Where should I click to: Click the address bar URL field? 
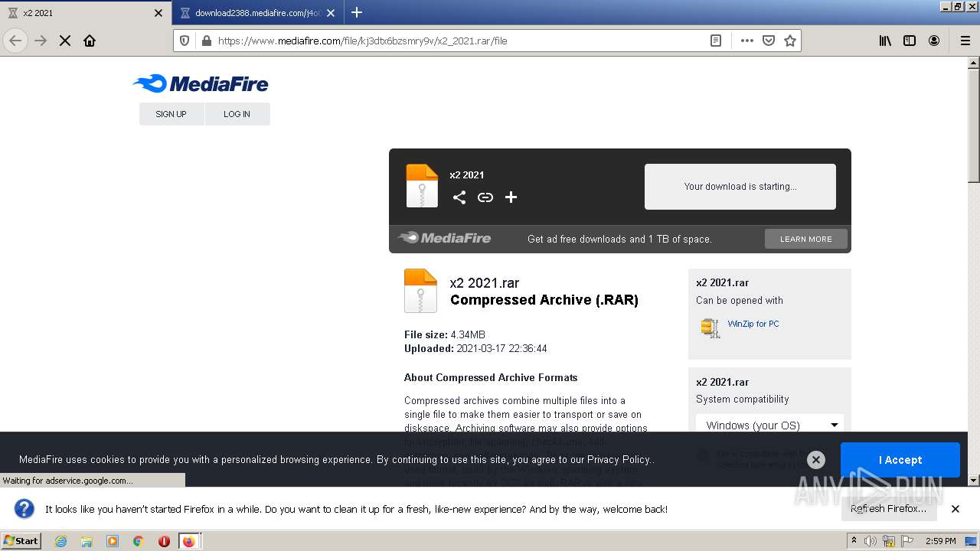coord(459,41)
